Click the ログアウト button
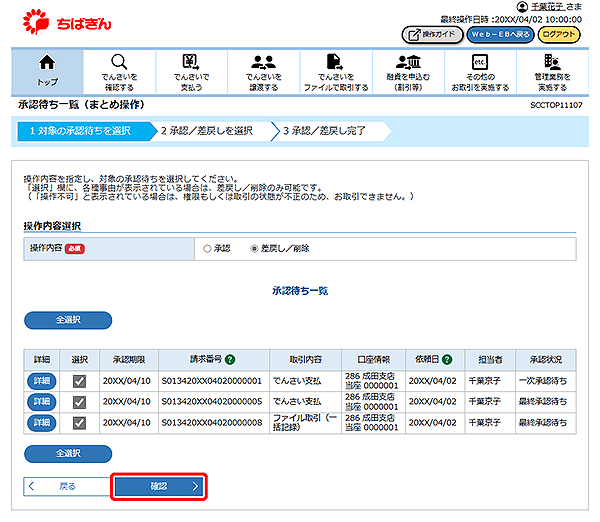This screenshot has height=522, width=600. [x=559, y=34]
